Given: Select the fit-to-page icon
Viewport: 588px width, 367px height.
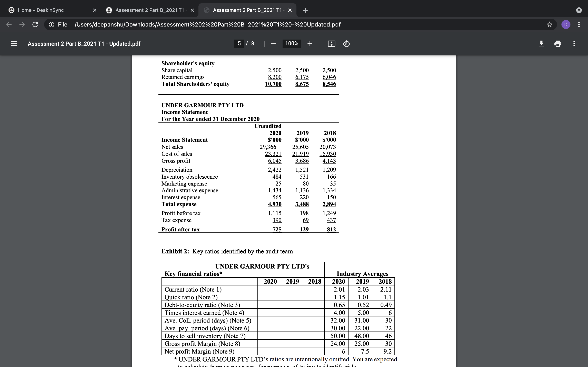Looking at the screenshot, I should click(331, 43).
